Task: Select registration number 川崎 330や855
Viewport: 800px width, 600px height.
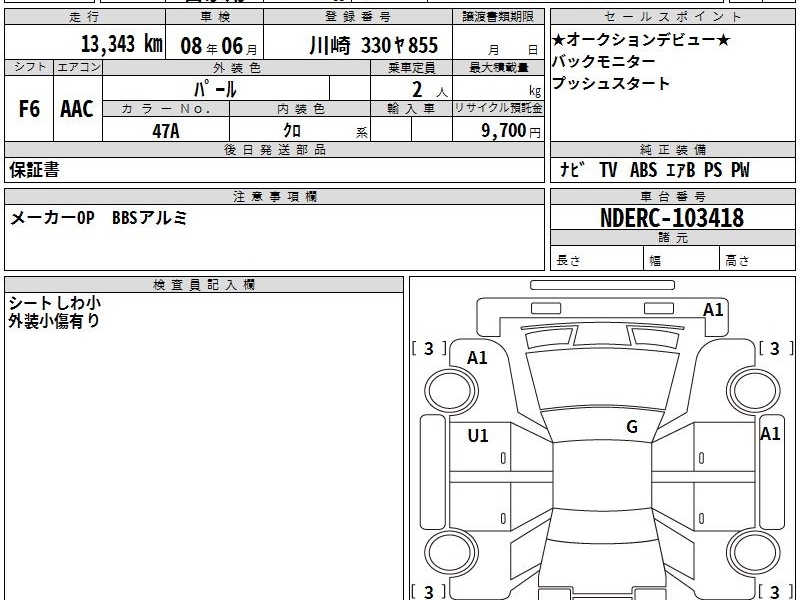Action: 373,45
